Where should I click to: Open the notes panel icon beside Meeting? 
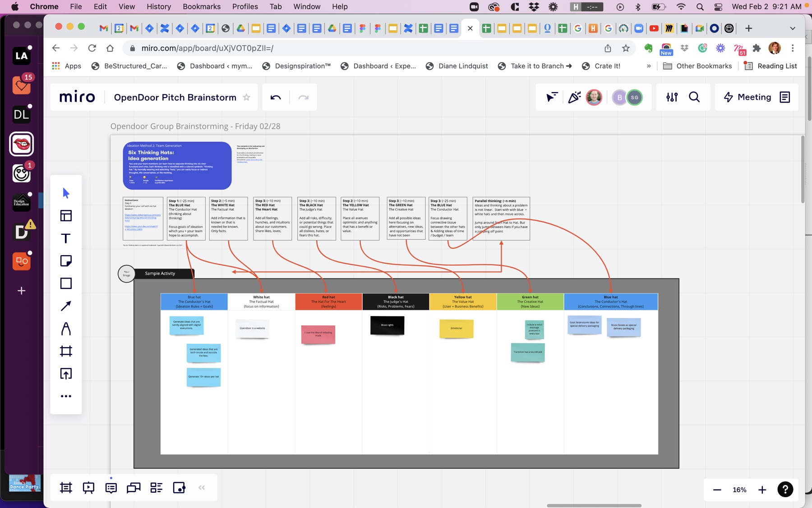(x=785, y=97)
